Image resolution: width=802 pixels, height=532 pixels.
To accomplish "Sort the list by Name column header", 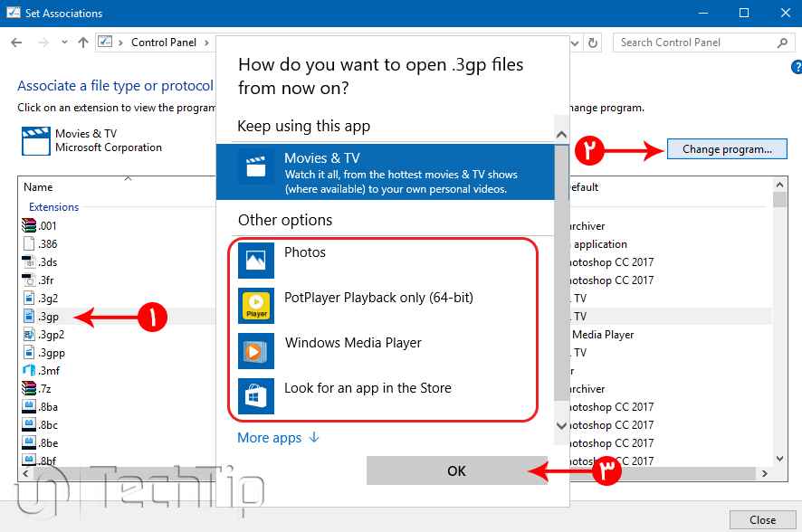I will coord(38,187).
